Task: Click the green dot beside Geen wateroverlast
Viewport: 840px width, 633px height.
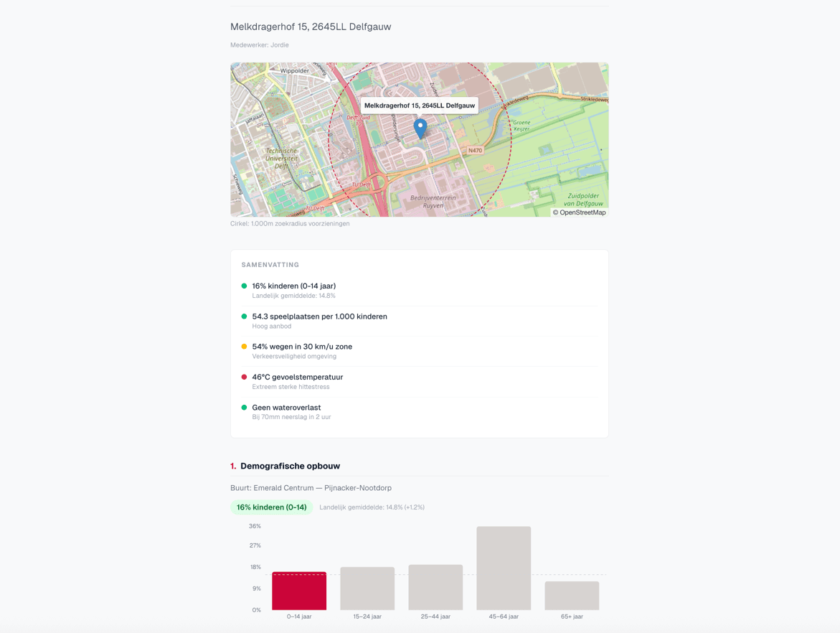Action: click(244, 407)
